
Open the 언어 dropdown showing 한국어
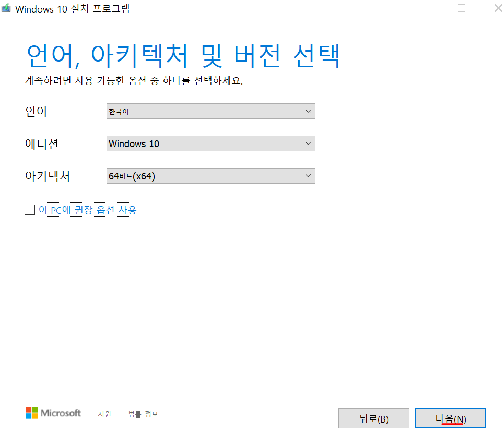[211, 111]
